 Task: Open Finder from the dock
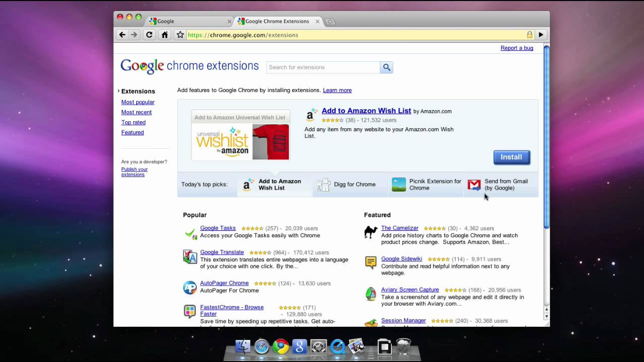(243, 346)
